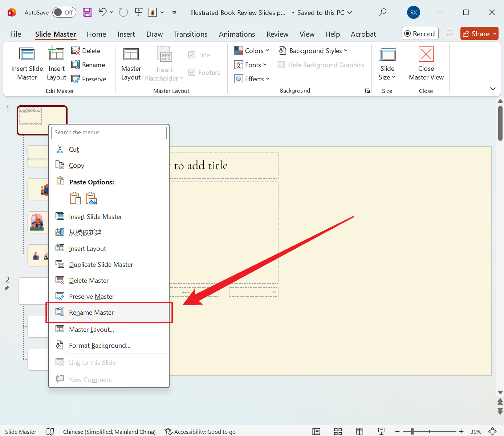Click the zoom slider handle in status bar
This screenshot has height=436, width=504.
(x=412, y=431)
